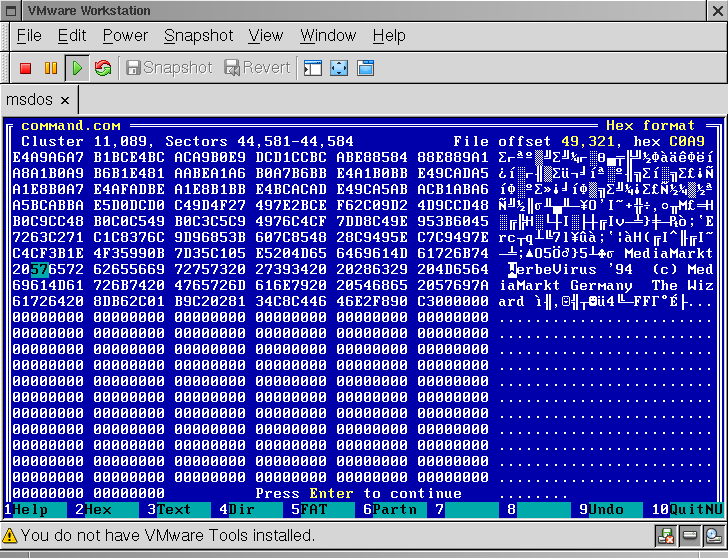Click the command.com file name title

pyautogui.click(x=71, y=126)
